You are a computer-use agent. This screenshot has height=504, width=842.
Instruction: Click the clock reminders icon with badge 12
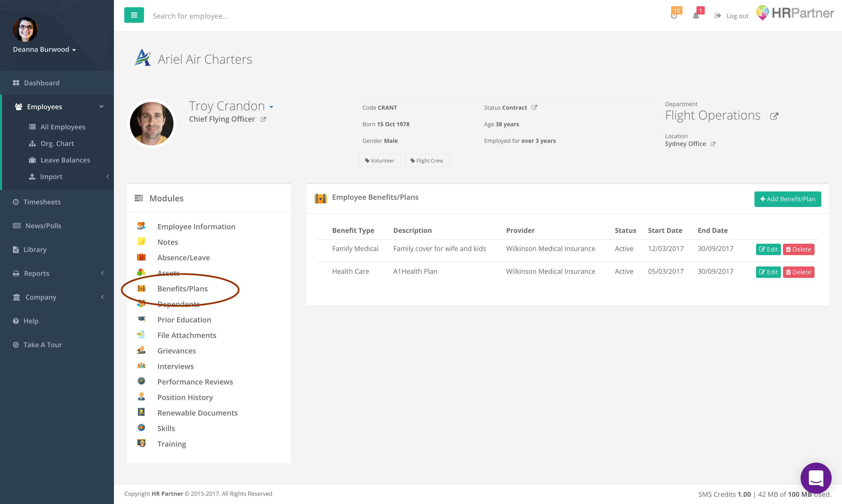coord(674,15)
